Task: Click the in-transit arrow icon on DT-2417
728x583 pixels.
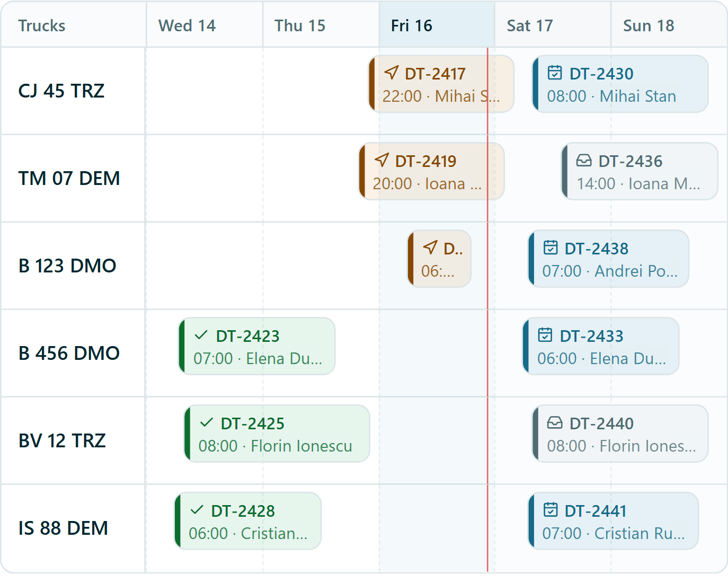Action: (392, 73)
